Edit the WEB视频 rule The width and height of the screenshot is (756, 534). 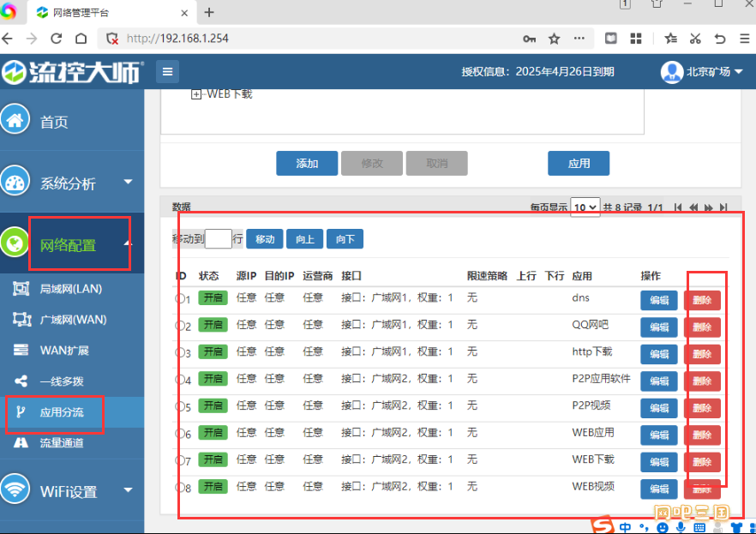659,489
